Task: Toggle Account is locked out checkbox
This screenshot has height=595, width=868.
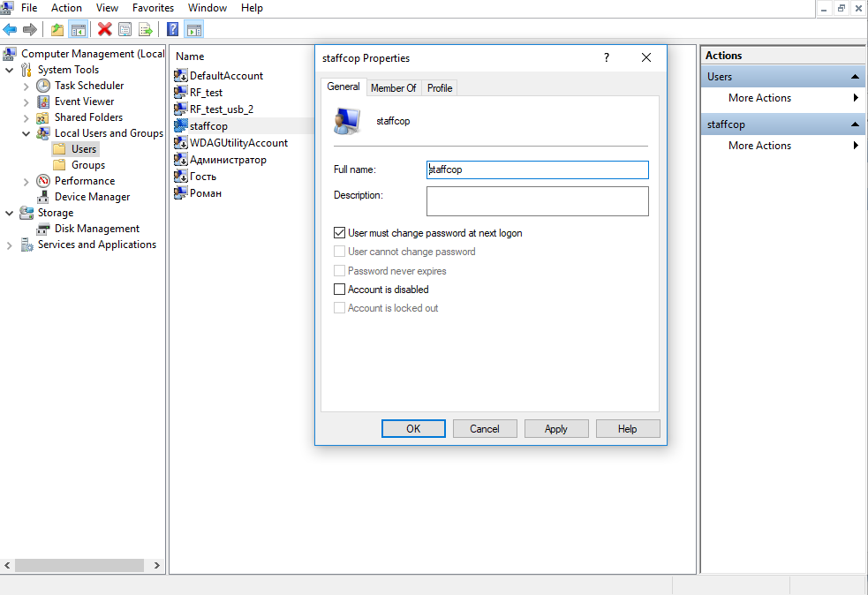Action: click(339, 308)
